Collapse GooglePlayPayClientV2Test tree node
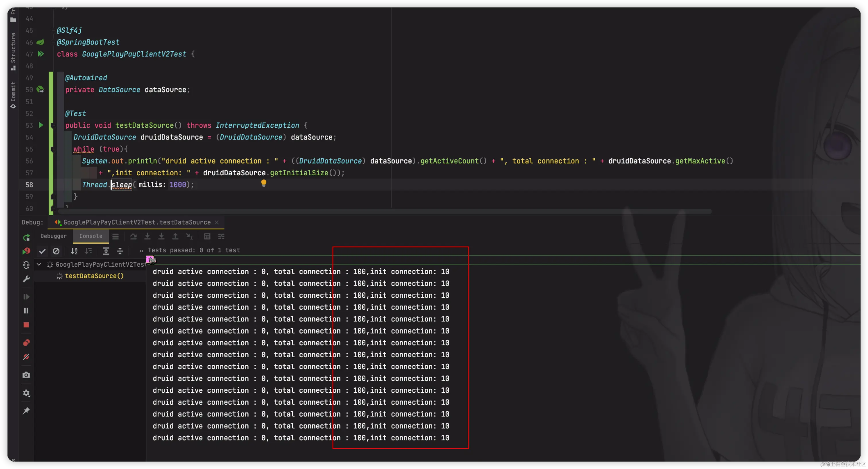The height and width of the screenshot is (469, 868). (x=39, y=264)
